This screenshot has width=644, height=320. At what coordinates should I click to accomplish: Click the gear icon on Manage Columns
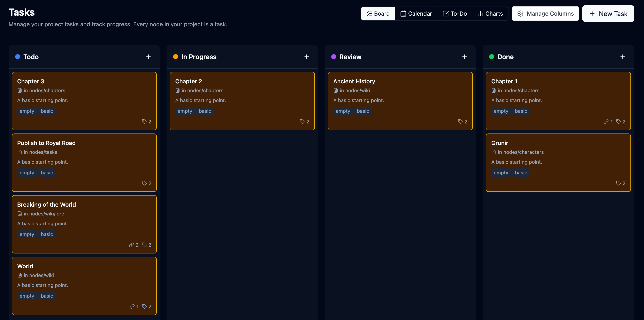pyautogui.click(x=520, y=14)
